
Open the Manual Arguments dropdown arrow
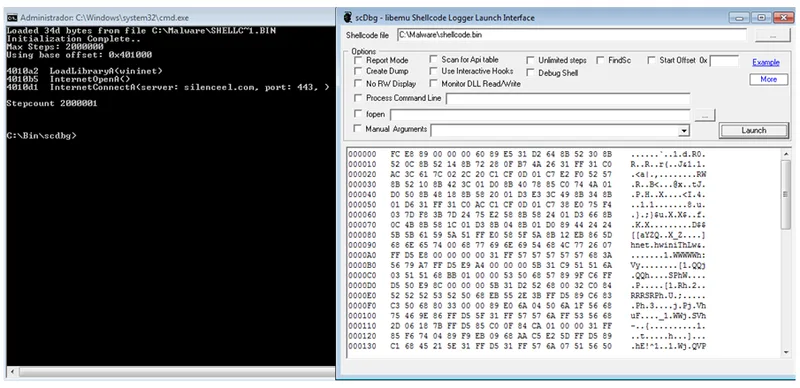coord(684,131)
